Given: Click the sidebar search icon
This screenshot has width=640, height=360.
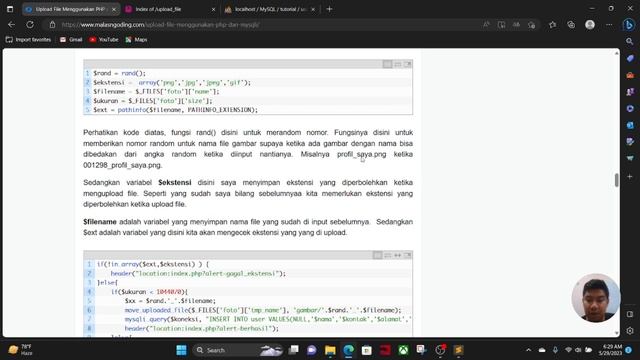Looking at the screenshot, I should click(x=630, y=41).
